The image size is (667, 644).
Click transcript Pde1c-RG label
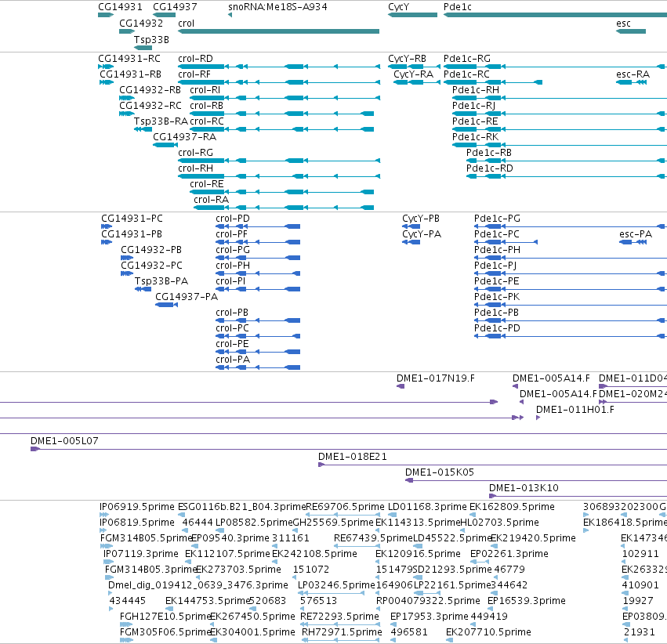point(466,59)
